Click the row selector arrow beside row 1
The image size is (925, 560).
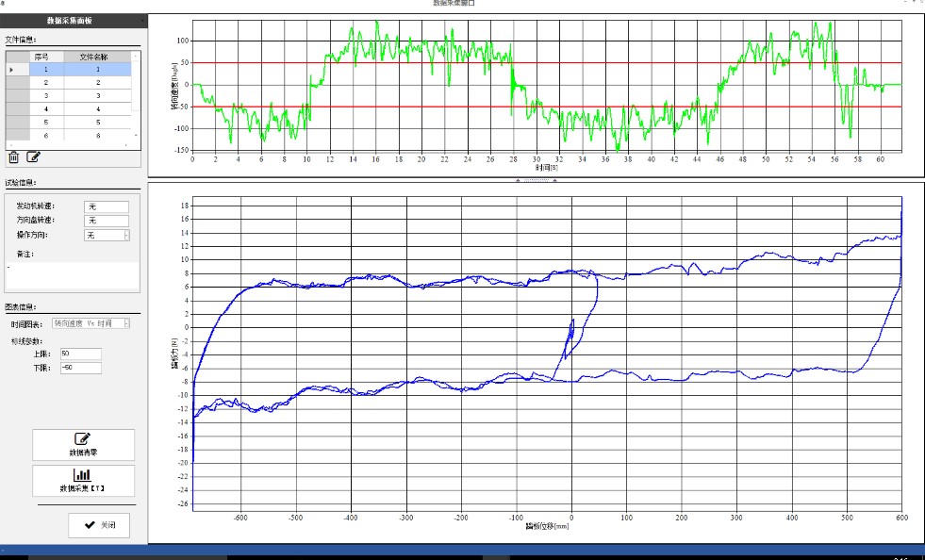12,70
